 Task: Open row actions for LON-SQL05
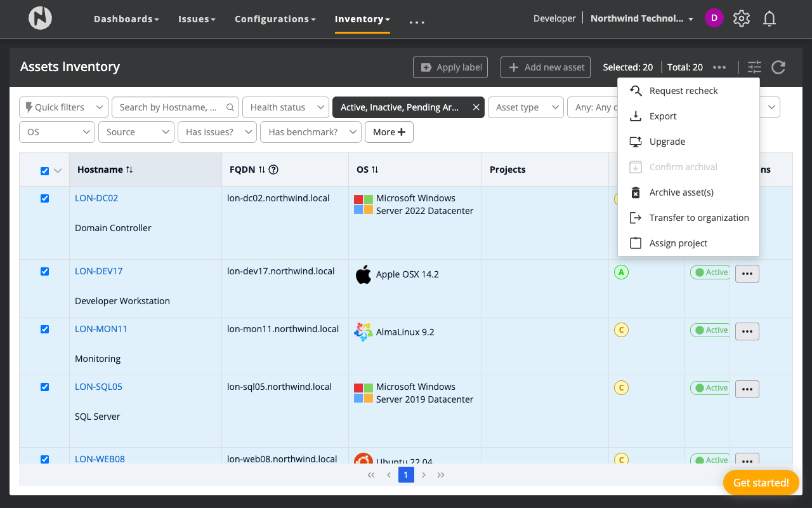pyautogui.click(x=747, y=389)
